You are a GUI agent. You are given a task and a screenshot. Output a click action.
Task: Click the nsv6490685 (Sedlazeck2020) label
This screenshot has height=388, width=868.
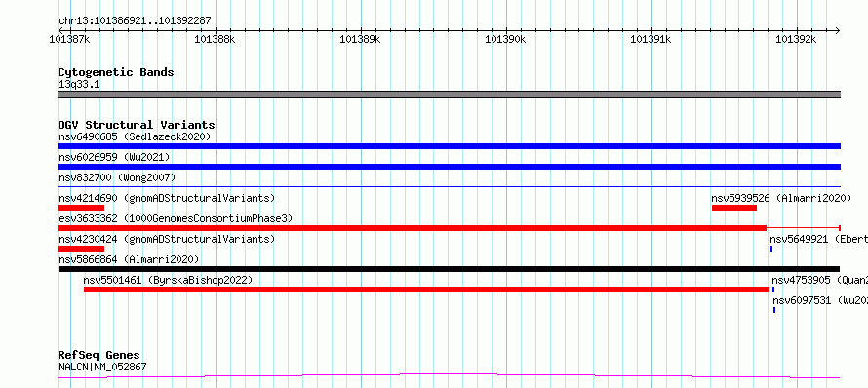point(135,136)
